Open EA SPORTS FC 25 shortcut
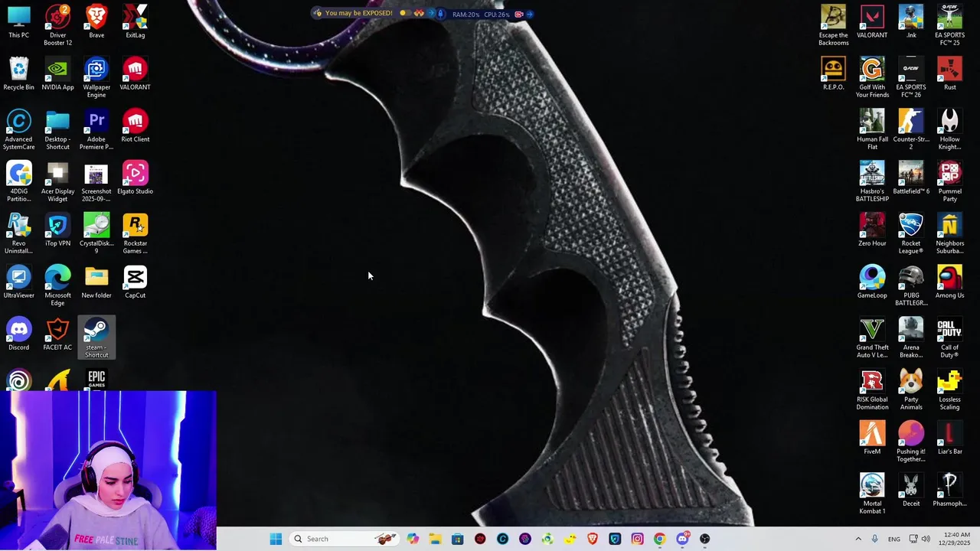The width and height of the screenshot is (980, 551). pos(949,25)
